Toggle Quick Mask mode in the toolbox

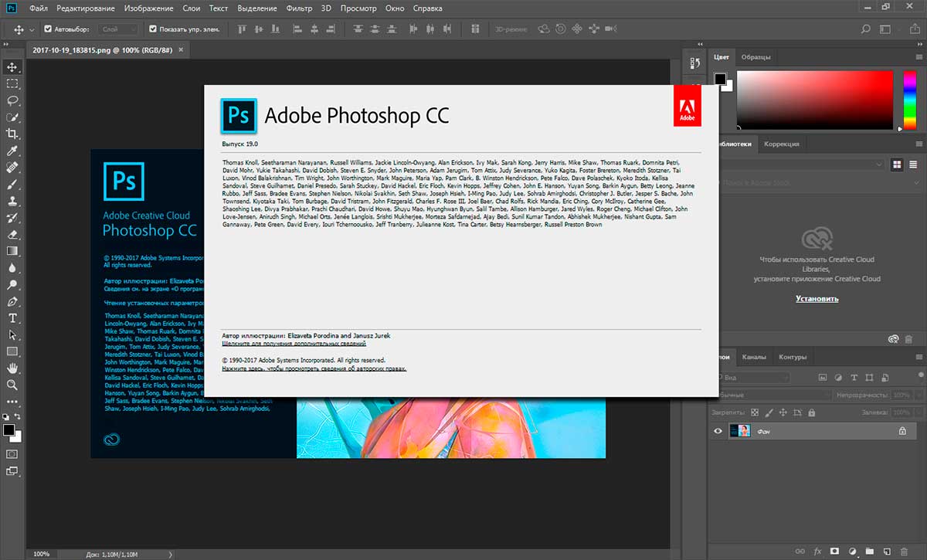coord(12,454)
